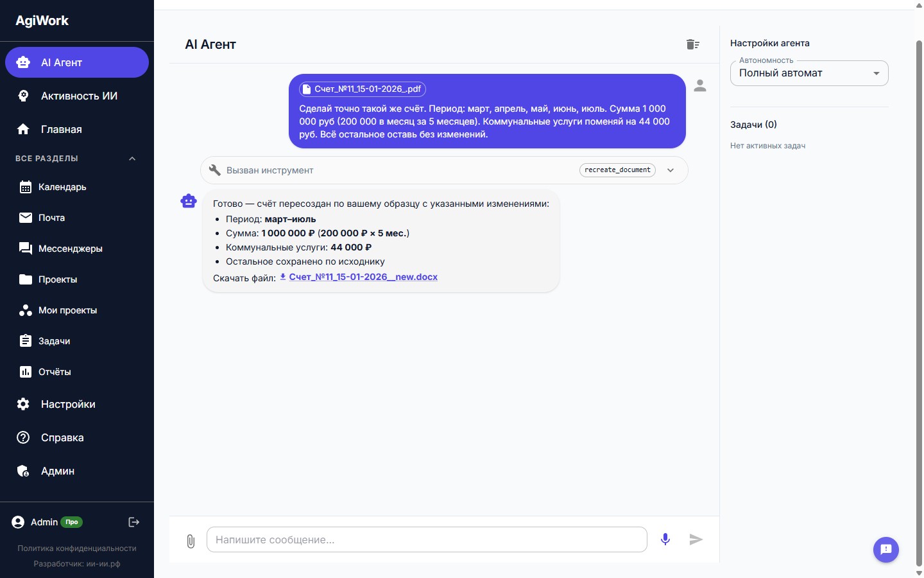Image resolution: width=924 pixels, height=578 pixels.
Task: Click the floating chat bubble button
Action: (886, 550)
